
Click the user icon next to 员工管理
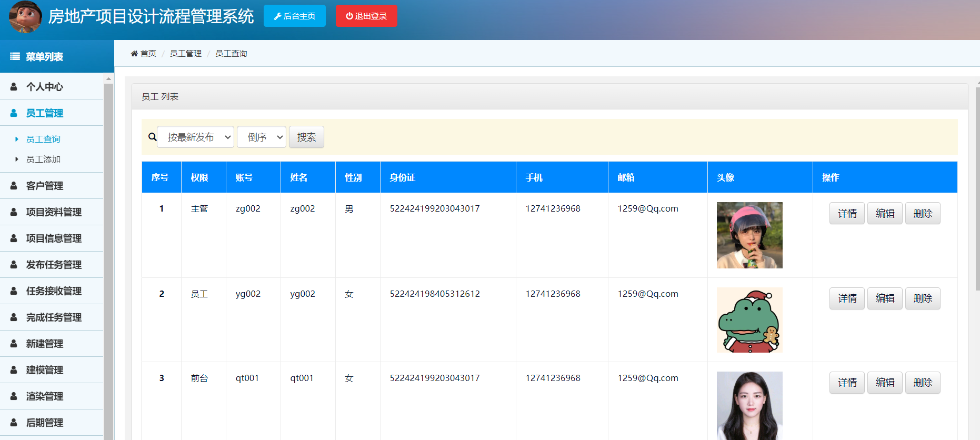click(x=14, y=113)
